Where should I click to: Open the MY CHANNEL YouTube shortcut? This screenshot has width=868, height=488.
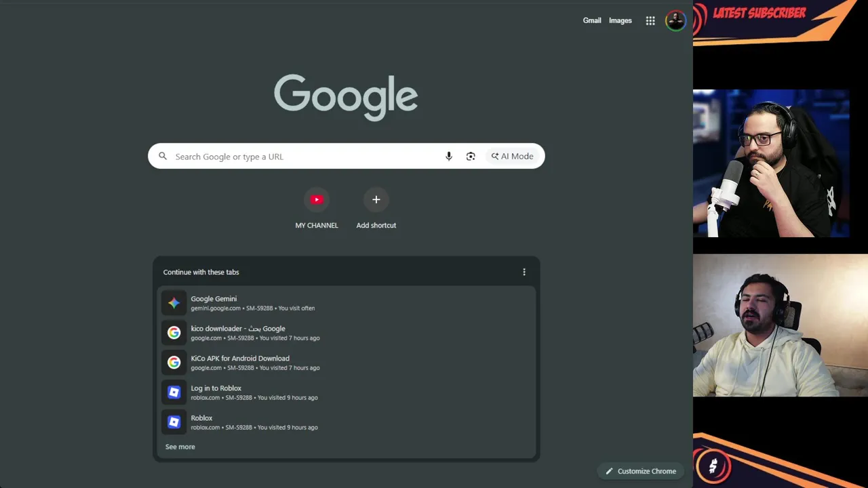click(x=317, y=209)
